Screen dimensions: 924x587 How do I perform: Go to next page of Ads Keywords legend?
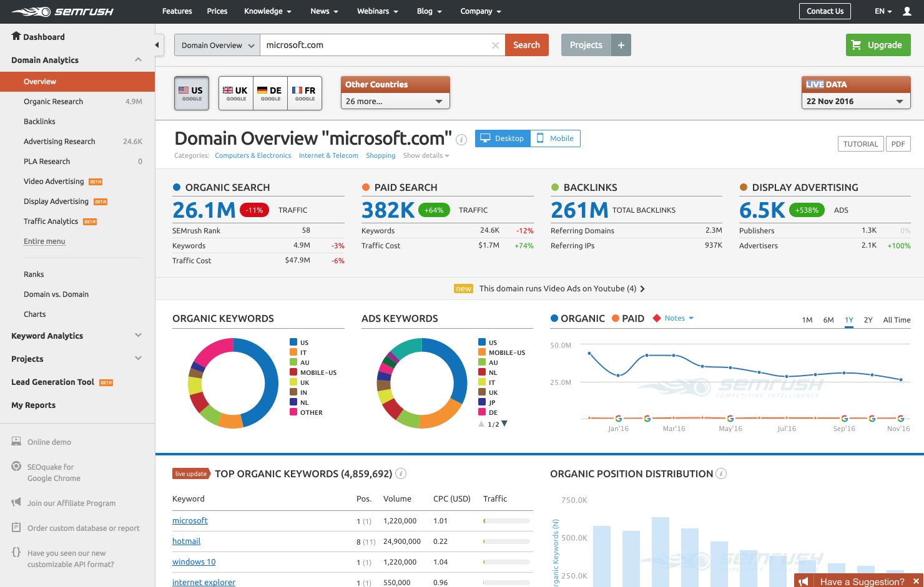tap(504, 424)
